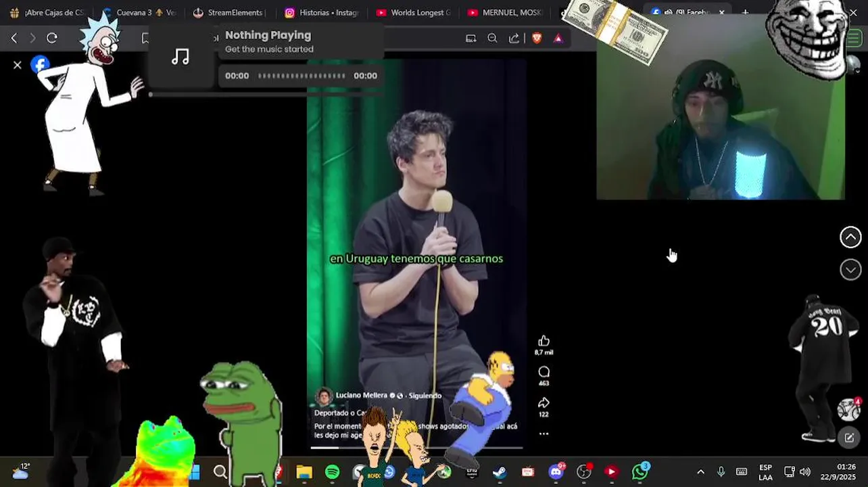
Task: Click the bookmark icon in the address bar
Action: pos(145,39)
